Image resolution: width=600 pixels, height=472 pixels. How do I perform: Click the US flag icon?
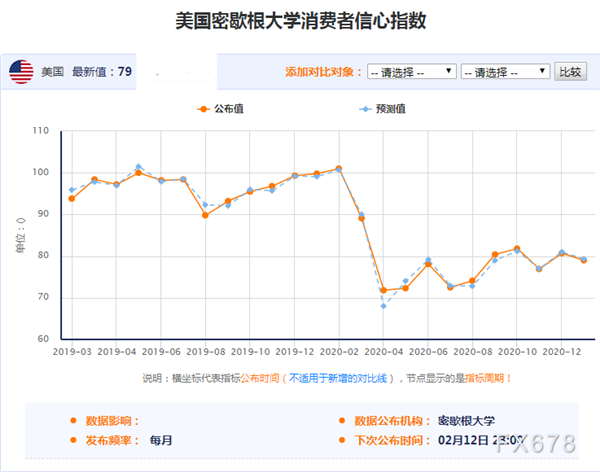coord(21,72)
